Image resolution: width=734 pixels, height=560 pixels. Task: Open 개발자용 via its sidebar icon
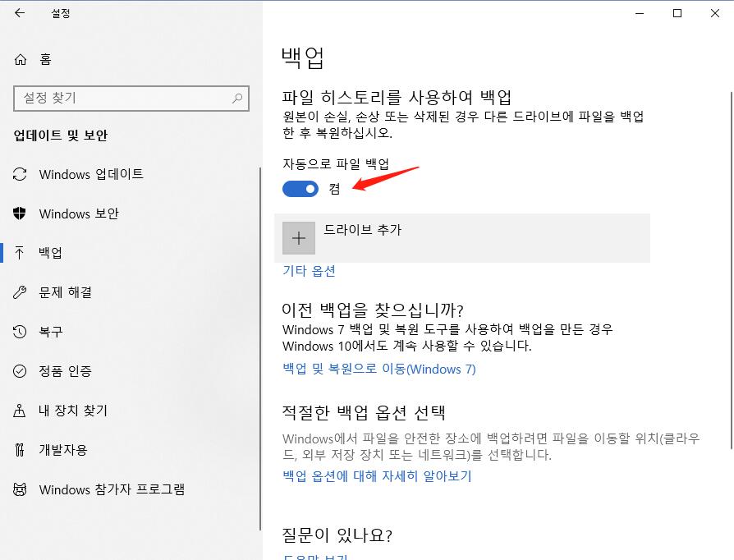20,450
